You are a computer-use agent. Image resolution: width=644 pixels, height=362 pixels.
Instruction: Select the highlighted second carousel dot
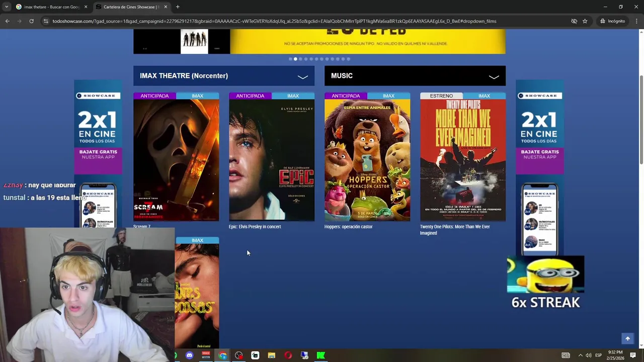click(x=295, y=59)
